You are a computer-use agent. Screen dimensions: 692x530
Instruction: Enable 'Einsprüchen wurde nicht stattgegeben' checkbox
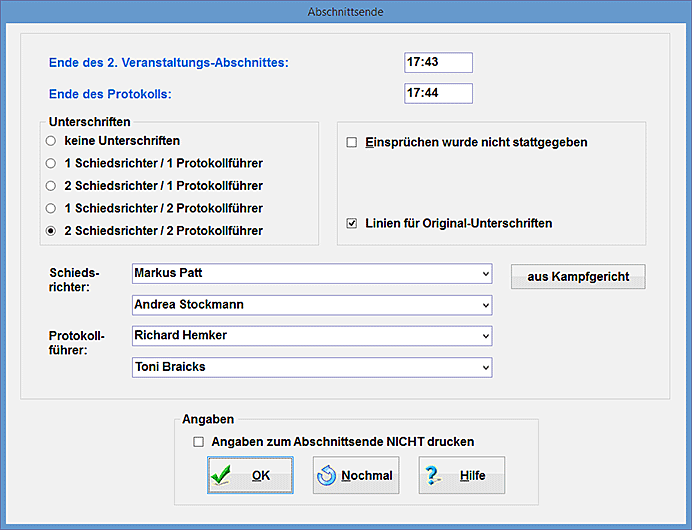[x=351, y=143]
